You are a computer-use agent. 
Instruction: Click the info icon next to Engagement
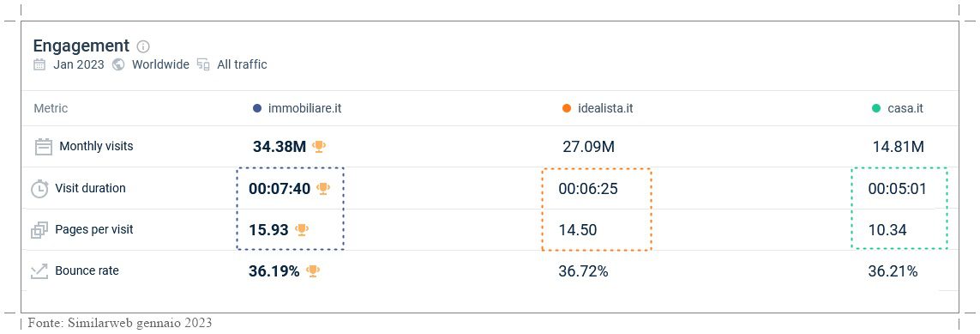[x=143, y=46]
